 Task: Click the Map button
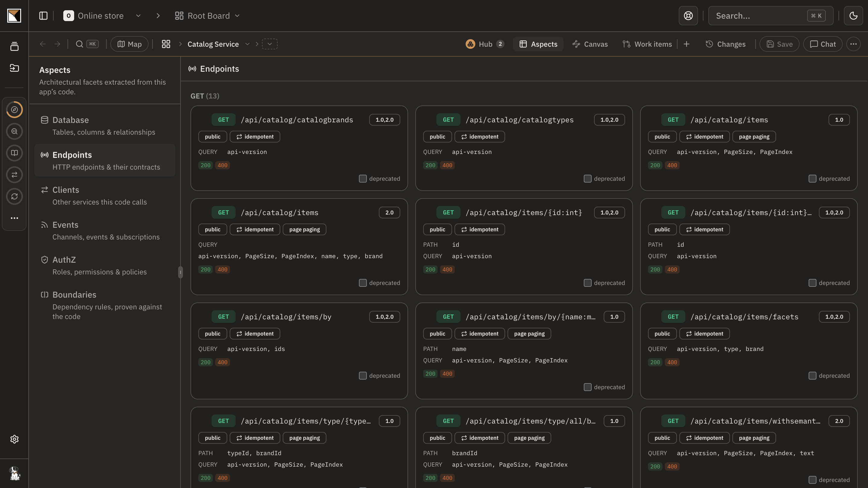(129, 44)
